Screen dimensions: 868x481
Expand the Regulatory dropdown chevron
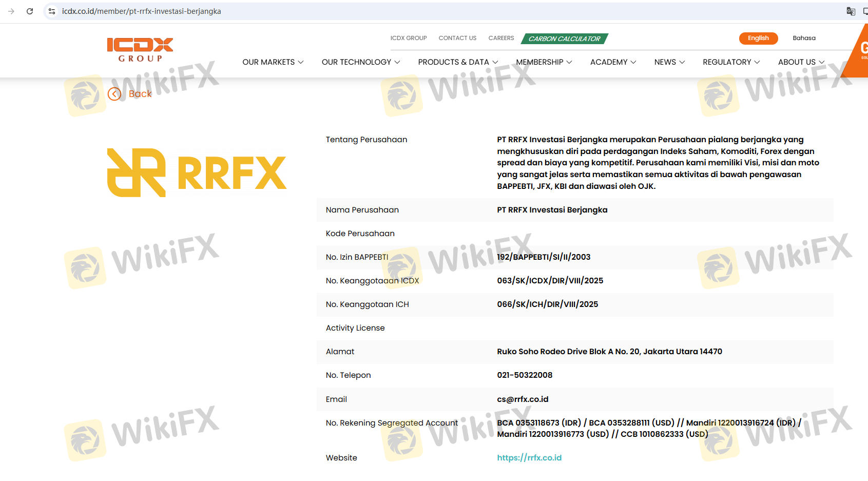(757, 62)
